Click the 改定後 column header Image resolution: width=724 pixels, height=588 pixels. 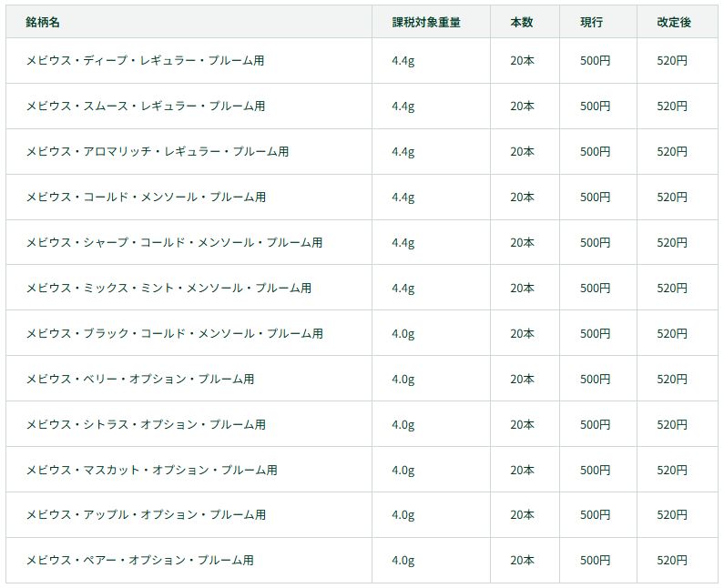(x=674, y=22)
